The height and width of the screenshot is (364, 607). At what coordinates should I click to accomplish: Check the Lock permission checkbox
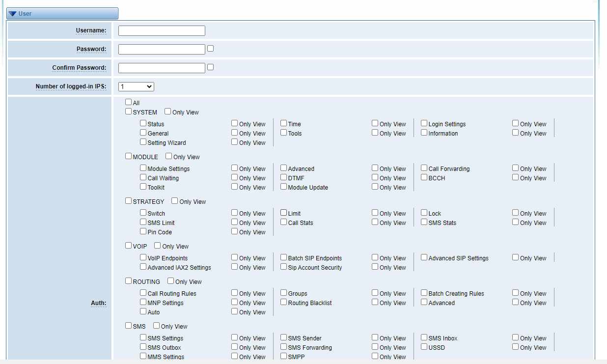click(424, 213)
